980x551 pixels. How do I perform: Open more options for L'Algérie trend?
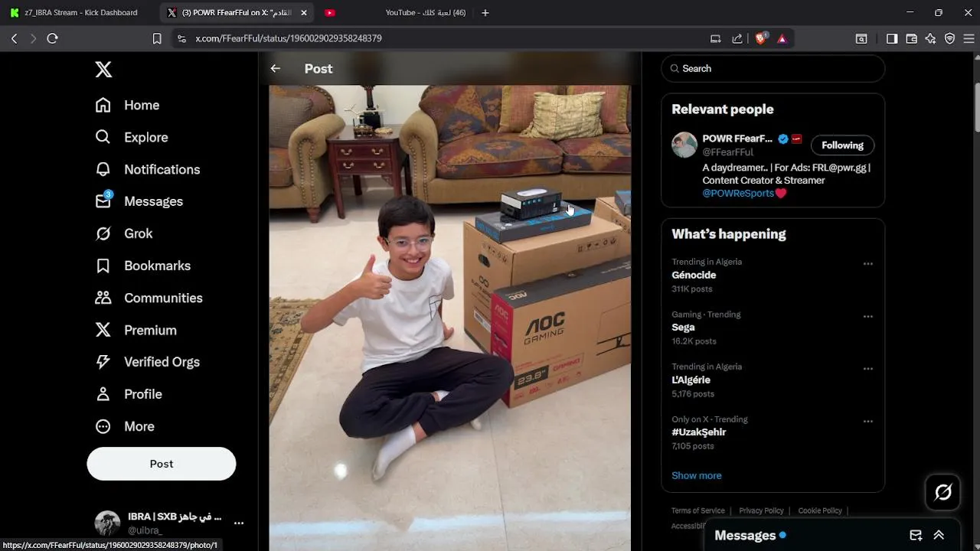click(x=868, y=368)
